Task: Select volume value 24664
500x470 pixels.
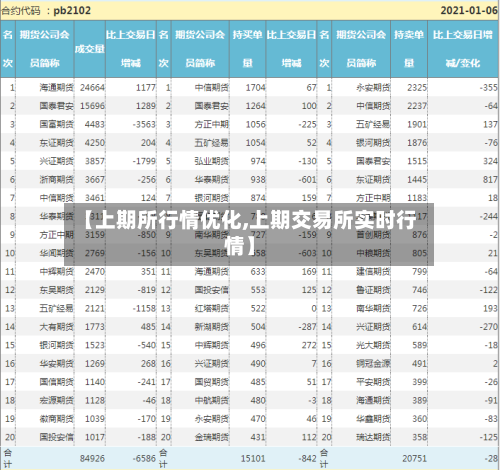Action: tap(92, 88)
